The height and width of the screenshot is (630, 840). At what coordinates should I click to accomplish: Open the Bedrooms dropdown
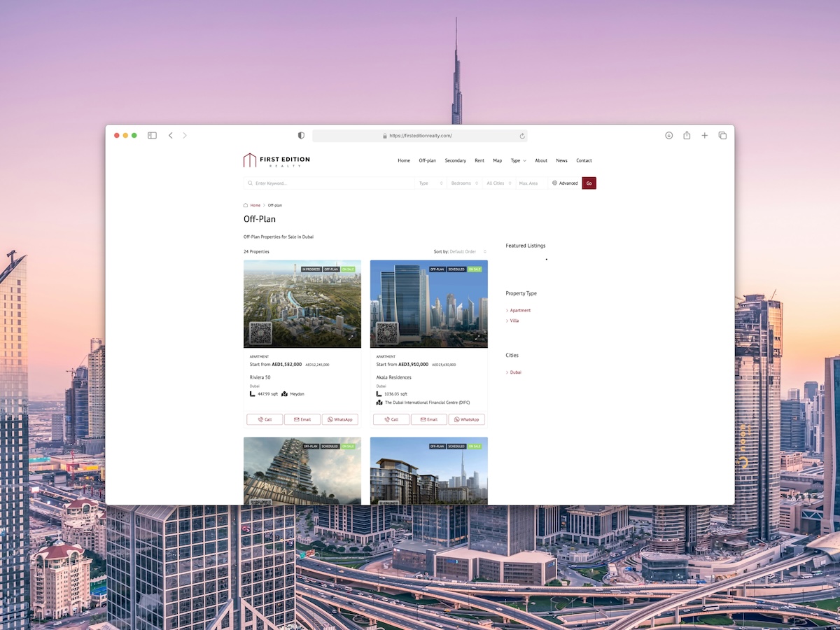point(464,183)
